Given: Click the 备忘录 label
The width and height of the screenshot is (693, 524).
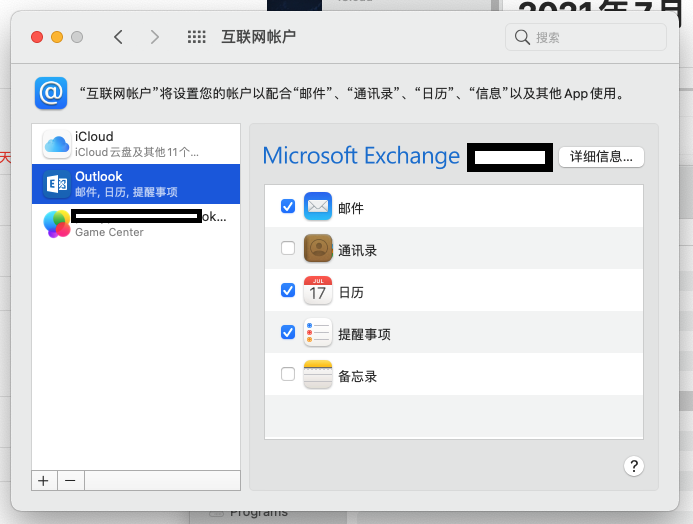Looking at the screenshot, I should pos(358,376).
